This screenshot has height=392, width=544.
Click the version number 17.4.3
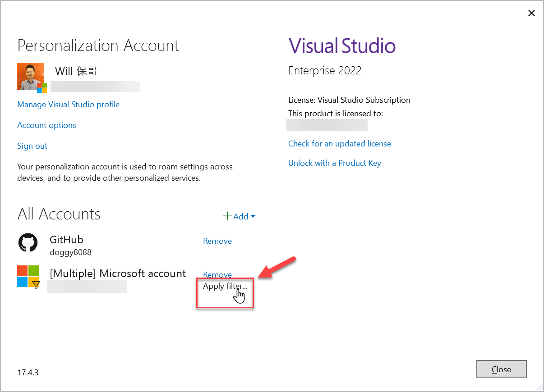28,373
